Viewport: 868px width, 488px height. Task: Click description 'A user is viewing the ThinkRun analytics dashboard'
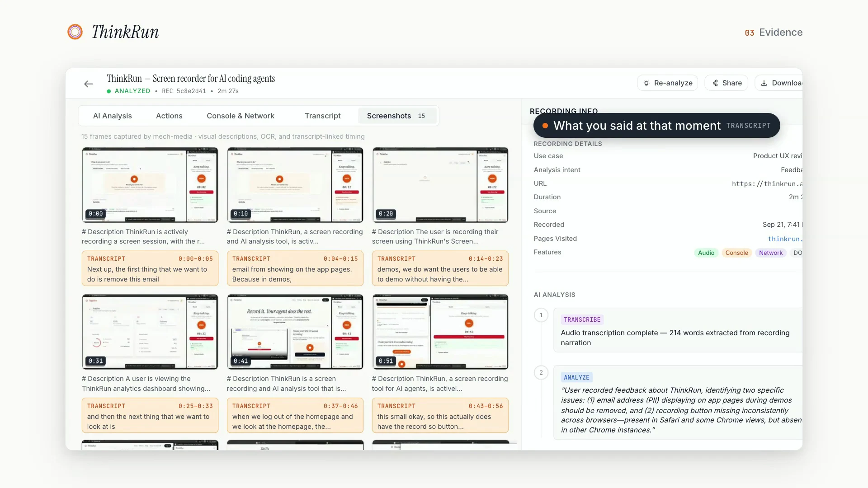[146, 384]
